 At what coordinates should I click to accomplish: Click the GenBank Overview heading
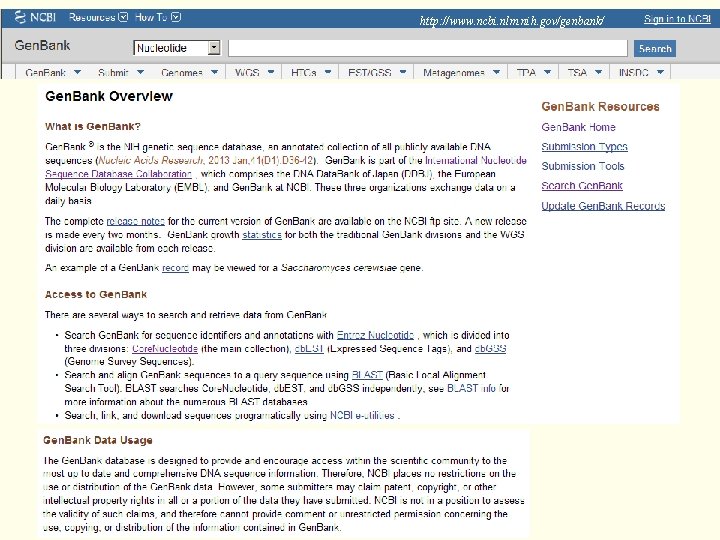click(109, 96)
